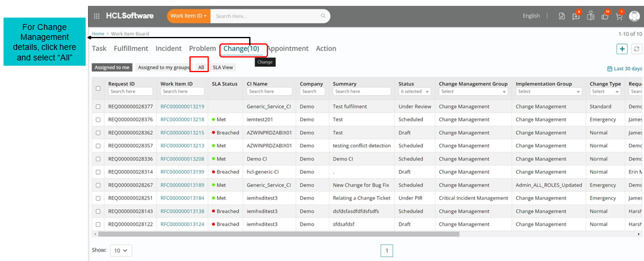Switch to the Incident tab

click(x=168, y=49)
